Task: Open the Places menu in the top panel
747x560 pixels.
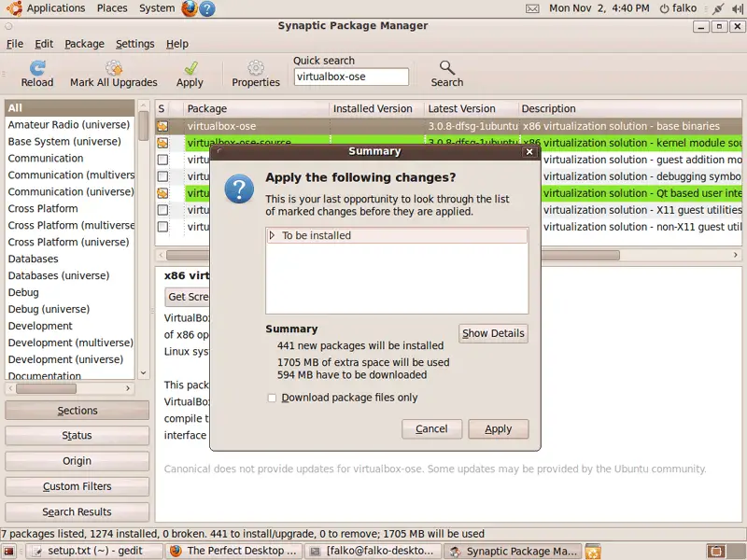Action: tap(112, 8)
